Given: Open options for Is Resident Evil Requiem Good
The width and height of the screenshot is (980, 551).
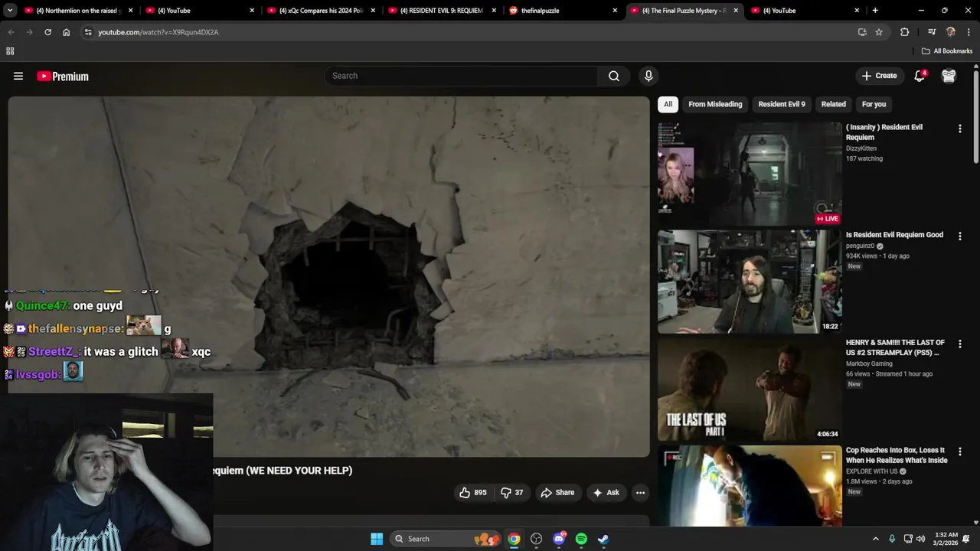Looking at the screenshot, I should point(959,236).
